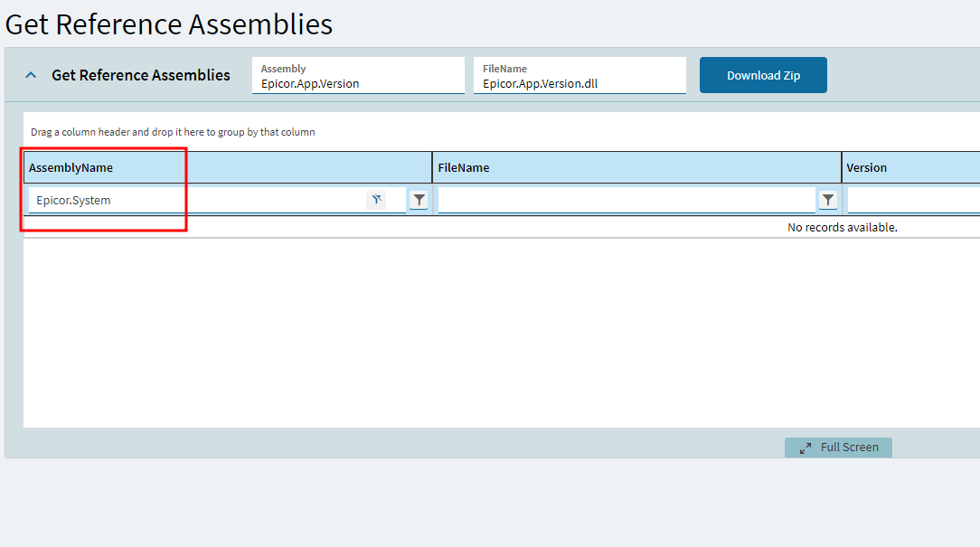Click the Full Screen expand arrows icon
980x547 pixels.
click(805, 448)
